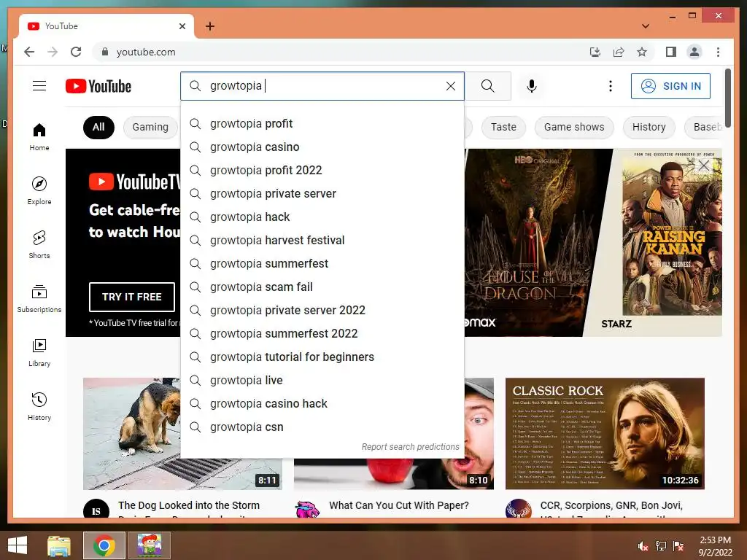This screenshot has height=560, width=747.
Task: Open Library in sidebar
Action: point(39,352)
